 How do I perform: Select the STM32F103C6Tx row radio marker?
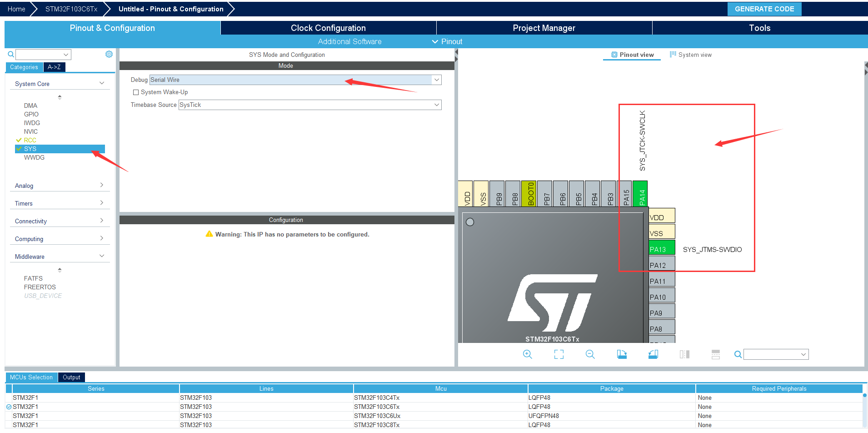tap(9, 407)
